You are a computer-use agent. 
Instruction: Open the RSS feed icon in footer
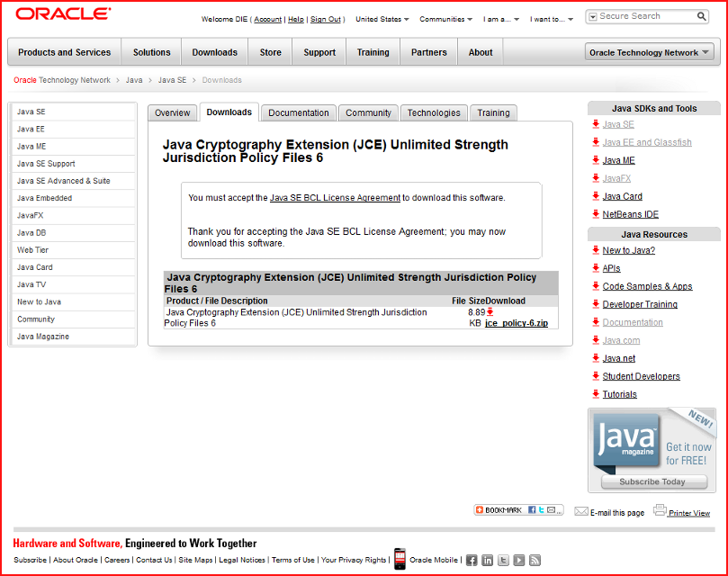(535, 560)
